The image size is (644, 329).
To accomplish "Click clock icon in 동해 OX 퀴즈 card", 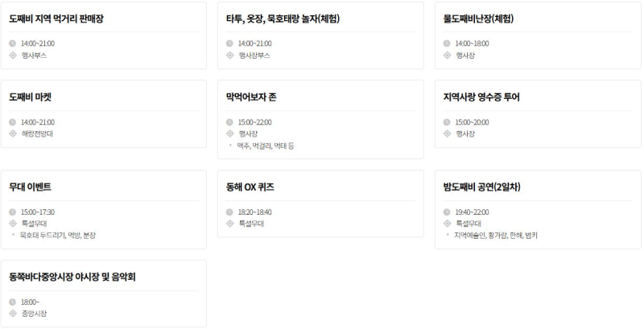I will pos(230,212).
